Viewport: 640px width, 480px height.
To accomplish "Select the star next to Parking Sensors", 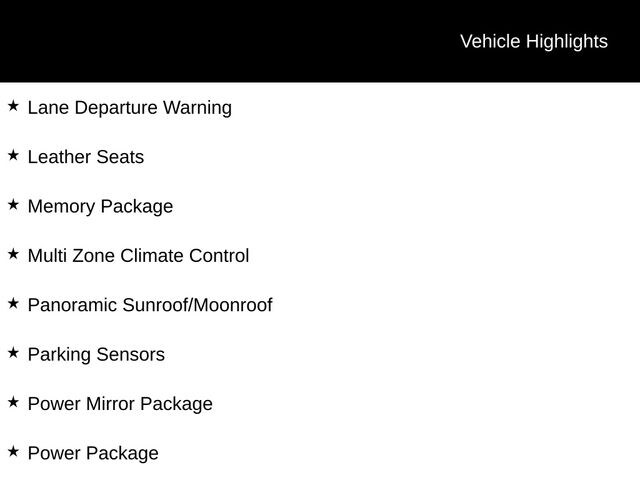I will 13,353.
